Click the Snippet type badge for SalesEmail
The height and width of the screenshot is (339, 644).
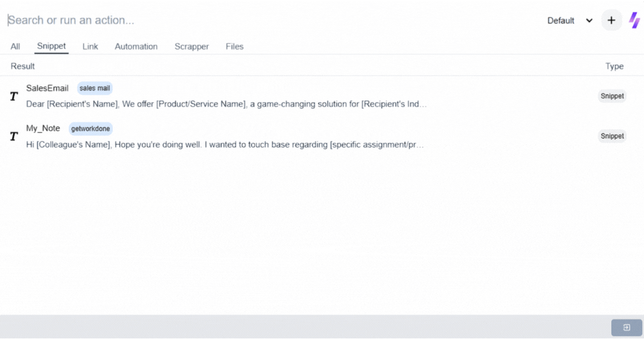(x=612, y=96)
